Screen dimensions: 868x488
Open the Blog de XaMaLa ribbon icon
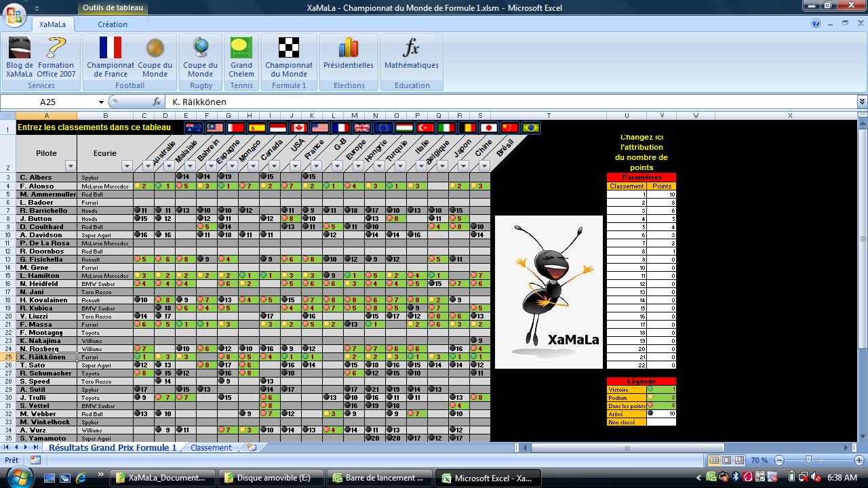(x=19, y=57)
